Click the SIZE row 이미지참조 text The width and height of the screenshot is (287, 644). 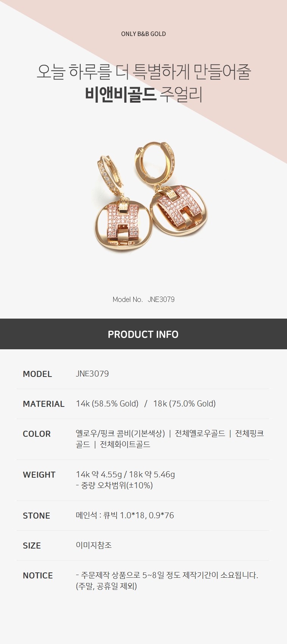click(x=94, y=545)
